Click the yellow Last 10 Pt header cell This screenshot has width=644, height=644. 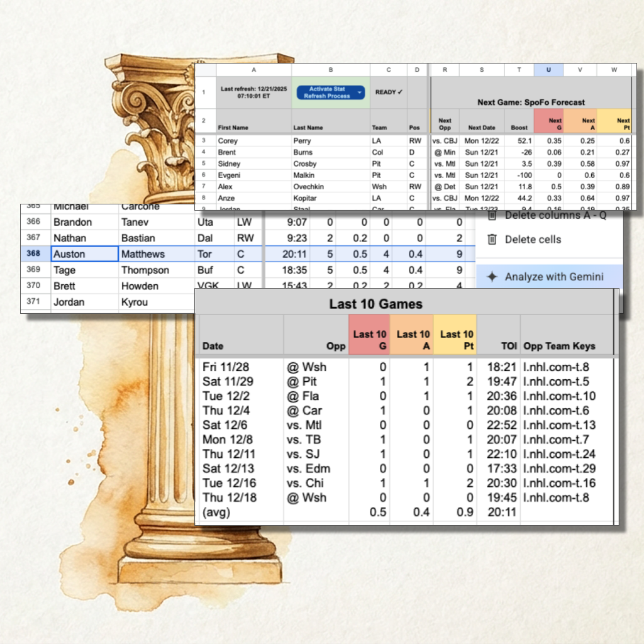(x=455, y=334)
